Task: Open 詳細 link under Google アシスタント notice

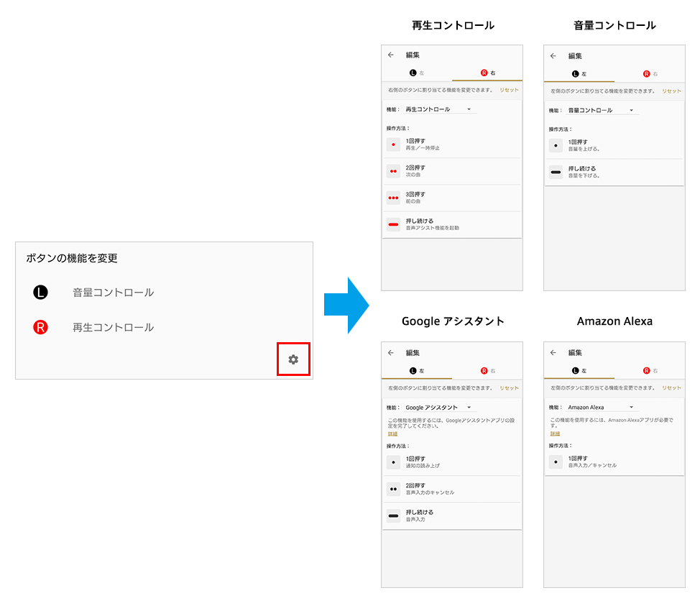Action: (392, 433)
